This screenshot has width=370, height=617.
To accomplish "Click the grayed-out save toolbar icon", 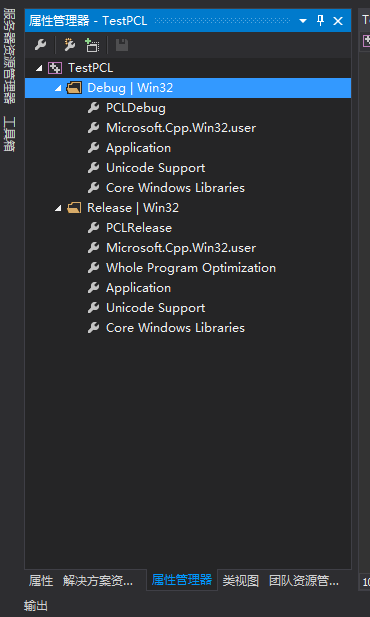I will [x=122, y=45].
